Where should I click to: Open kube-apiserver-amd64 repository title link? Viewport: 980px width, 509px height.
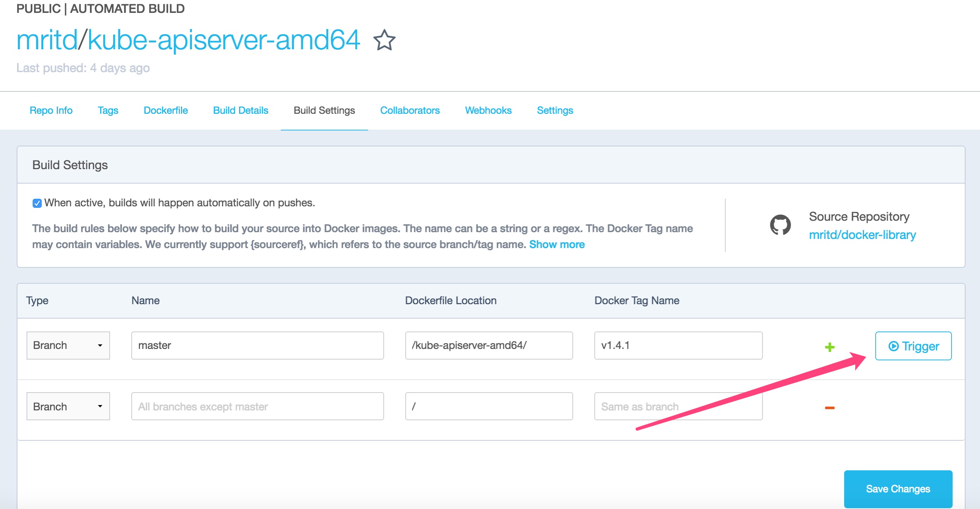pyautogui.click(x=224, y=40)
